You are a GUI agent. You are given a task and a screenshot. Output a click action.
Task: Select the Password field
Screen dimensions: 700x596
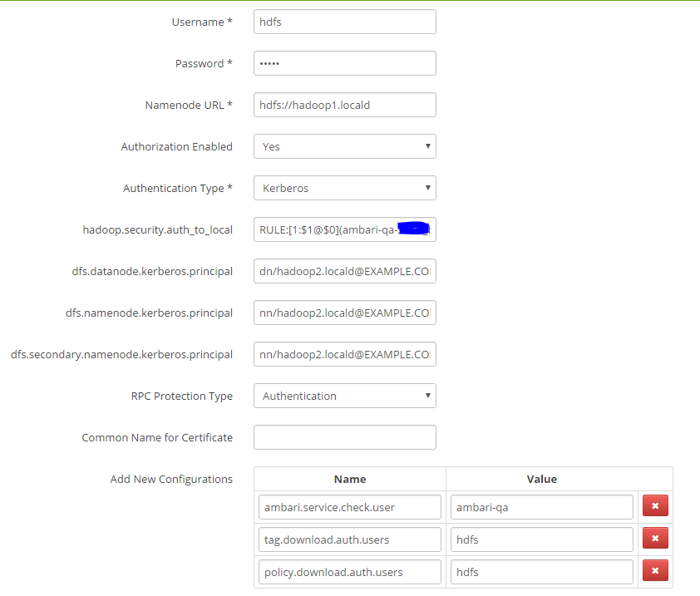coord(344,63)
